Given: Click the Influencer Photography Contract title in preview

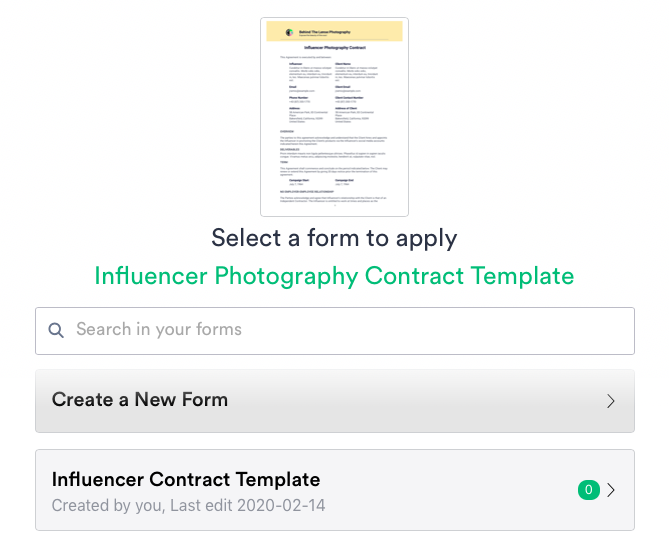Looking at the screenshot, I should pyautogui.click(x=334, y=48).
